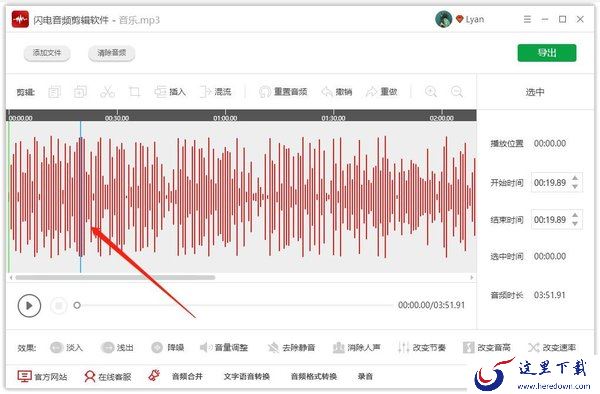The width and height of the screenshot is (600, 394).
Task: Click 重置音频 to reset audio
Action: [x=283, y=92]
